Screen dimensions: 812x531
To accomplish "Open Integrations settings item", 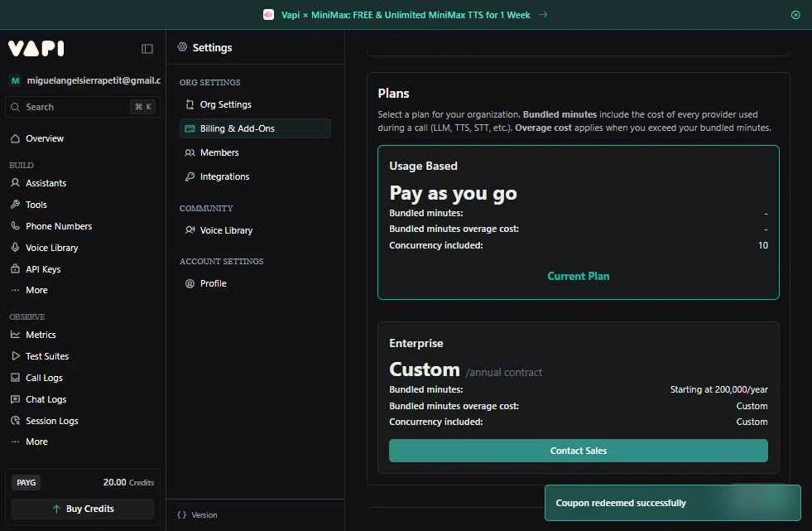I will tap(255, 176).
